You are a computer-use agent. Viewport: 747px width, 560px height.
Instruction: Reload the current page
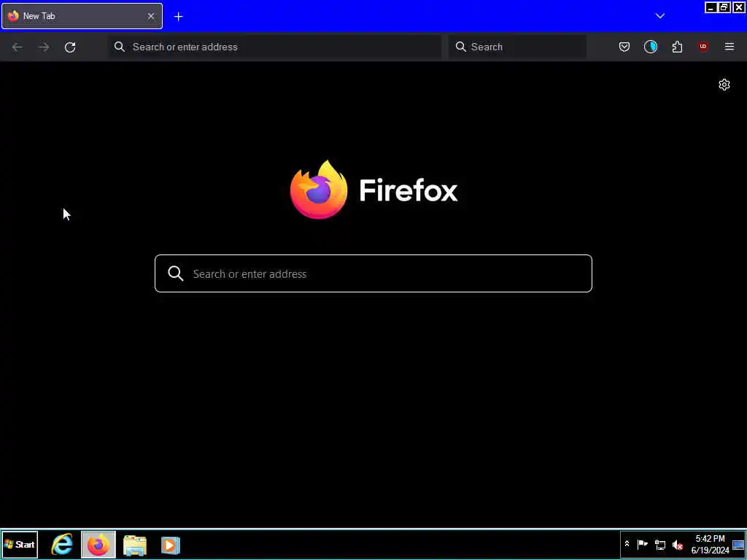[x=70, y=47]
